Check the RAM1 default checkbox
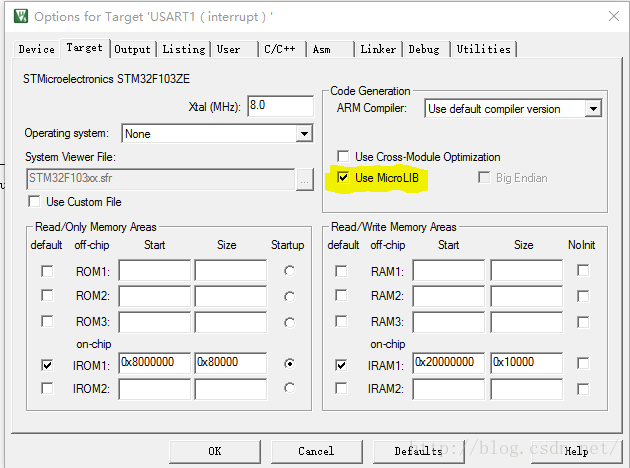630x468 pixels. 341,271
